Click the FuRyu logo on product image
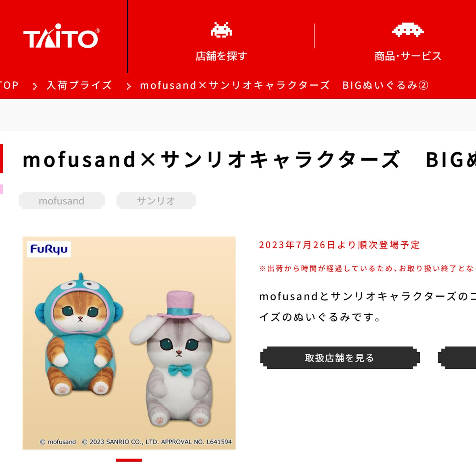The width and height of the screenshot is (476, 476). click(x=49, y=249)
